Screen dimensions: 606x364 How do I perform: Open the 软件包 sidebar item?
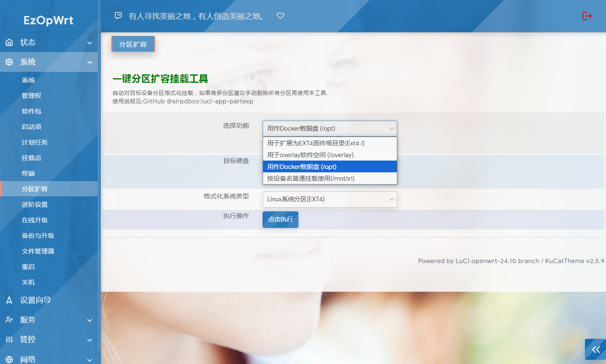click(32, 111)
